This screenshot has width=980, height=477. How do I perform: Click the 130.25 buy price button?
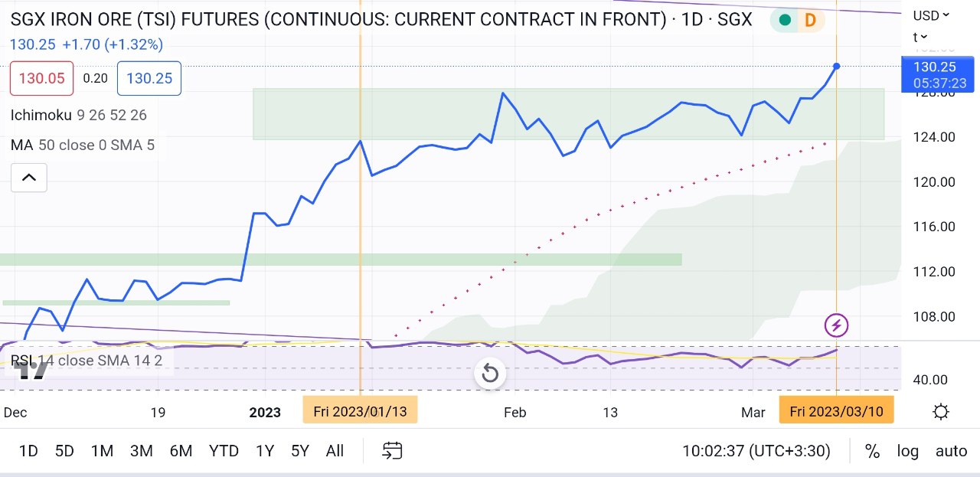149,78
